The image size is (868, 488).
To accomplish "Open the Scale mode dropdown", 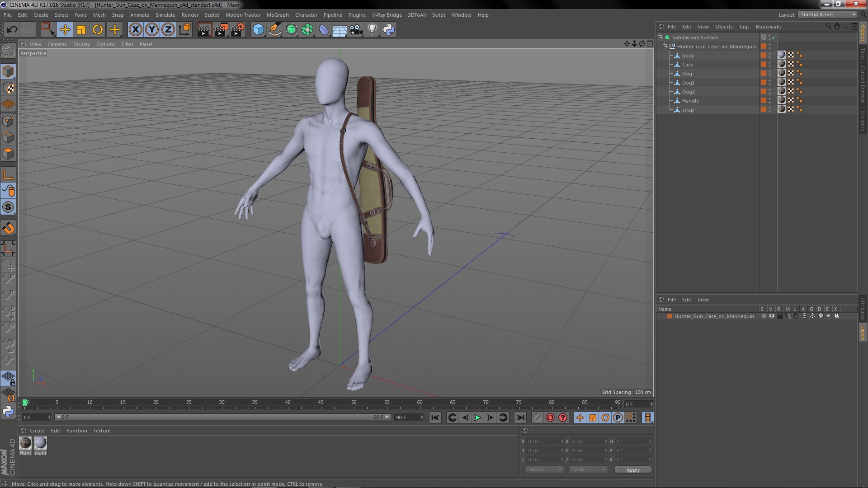I will pyautogui.click(x=588, y=469).
